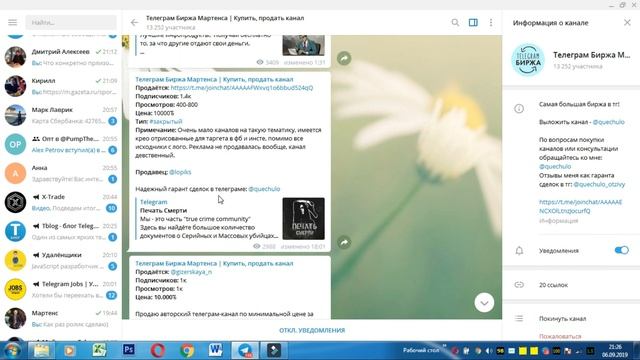Click the info circle icon in channel description
The height and width of the screenshot is (360, 640).
click(x=519, y=109)
